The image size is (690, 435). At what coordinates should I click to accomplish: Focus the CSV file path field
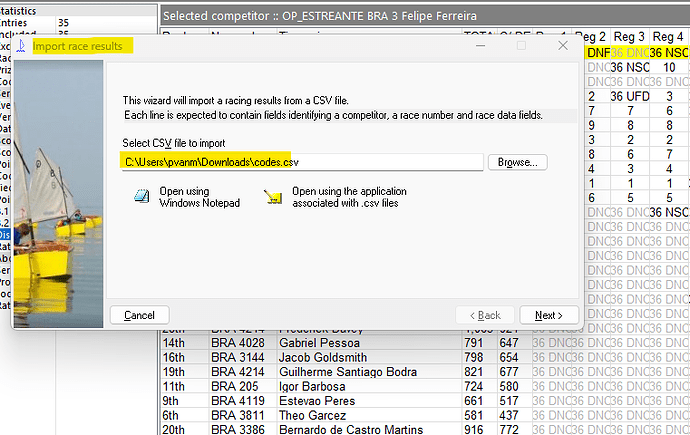point(300,161)
